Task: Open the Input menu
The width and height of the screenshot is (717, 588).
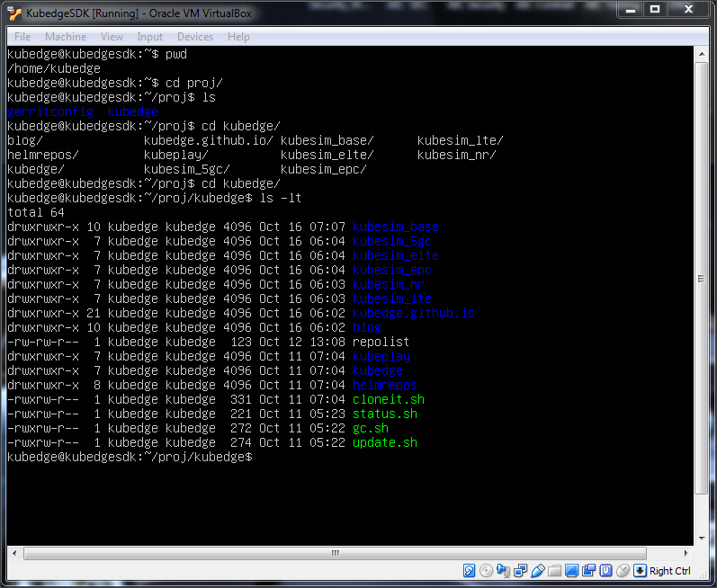Action: [x=149, y=37]
